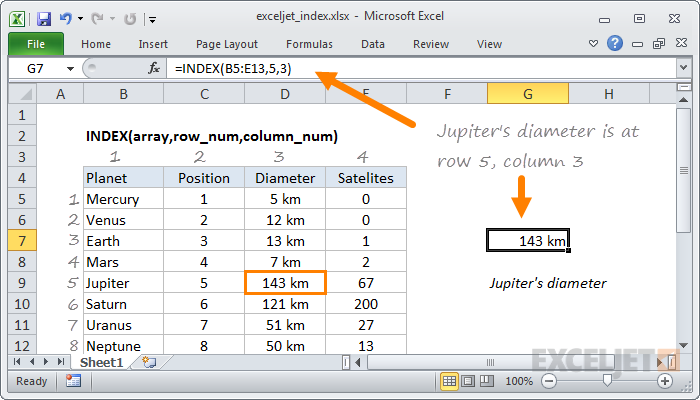Click the Undo arrow icon
This screenshot has height=400, width=700.
[66, 17]
